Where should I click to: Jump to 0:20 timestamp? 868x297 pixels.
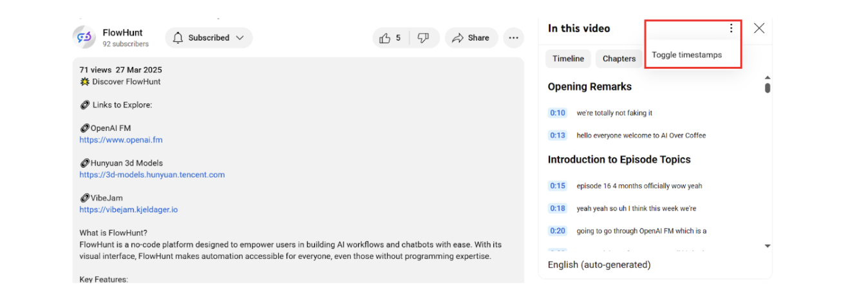pyautogui.click(x=558, y=231)
